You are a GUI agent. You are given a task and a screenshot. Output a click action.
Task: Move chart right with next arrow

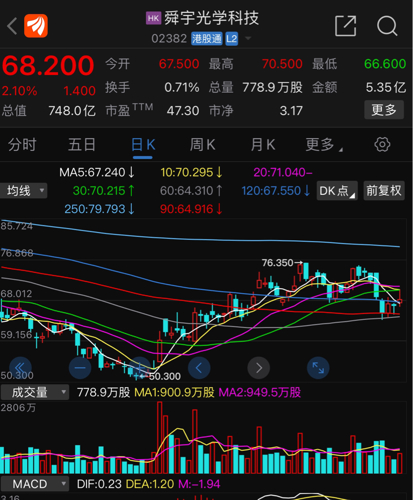(259, 368)
